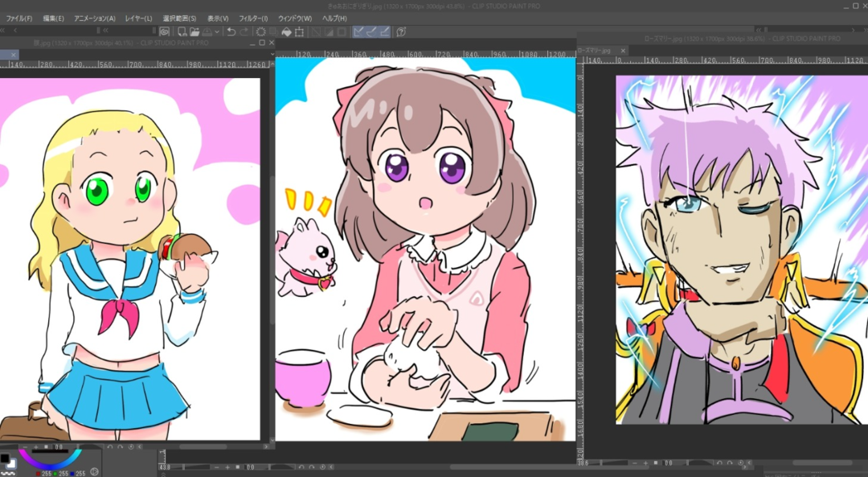This screenshot has height=477, width=868.
Task: Open the 選択範囲(S) menu
Action: [x=179, y=19]
